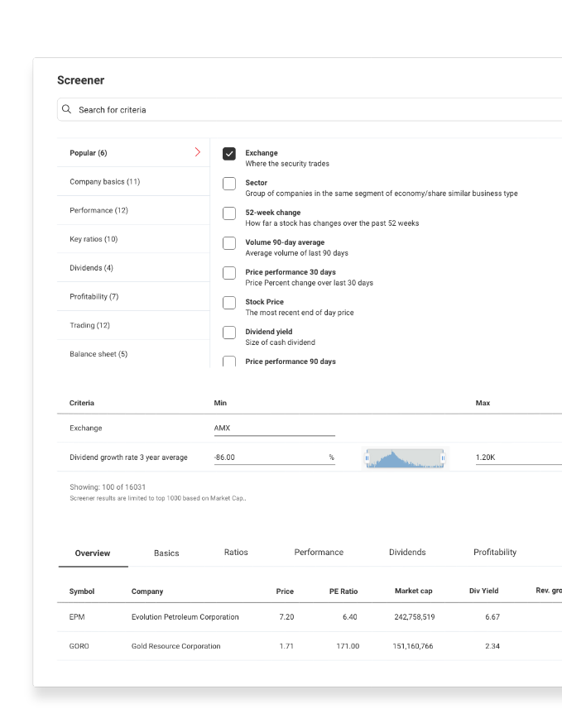Open Evolution Petroleum Corporation row
This screenshot has width=562, height=728.
185,617
